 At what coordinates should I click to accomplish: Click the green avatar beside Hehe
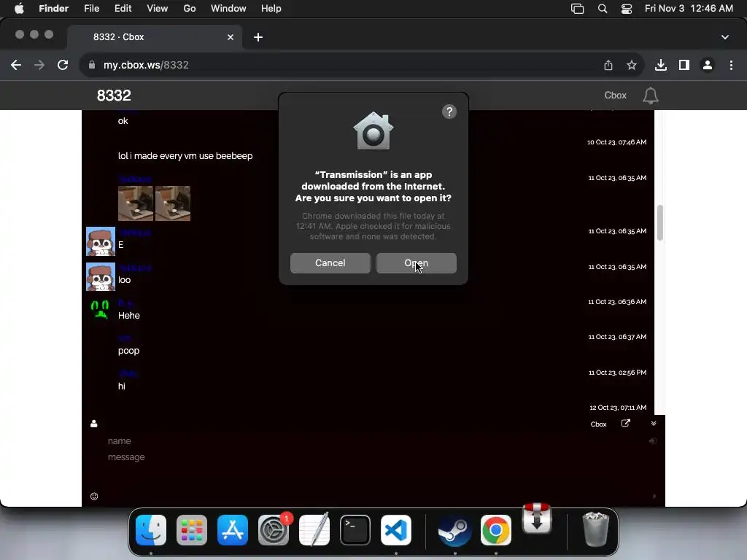click(100, 310)
